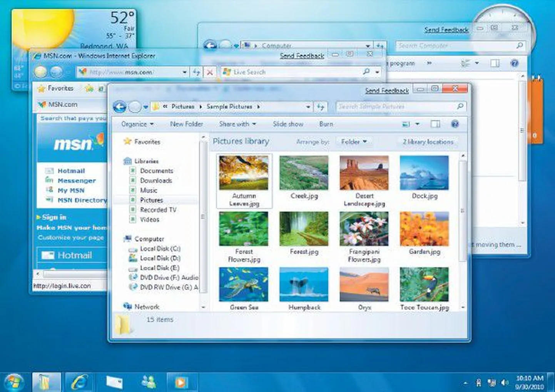Click the Back arrow in Sample Pictures window
Image resolution: width=555 pixels, height=392 pixels.
[120, 107]
